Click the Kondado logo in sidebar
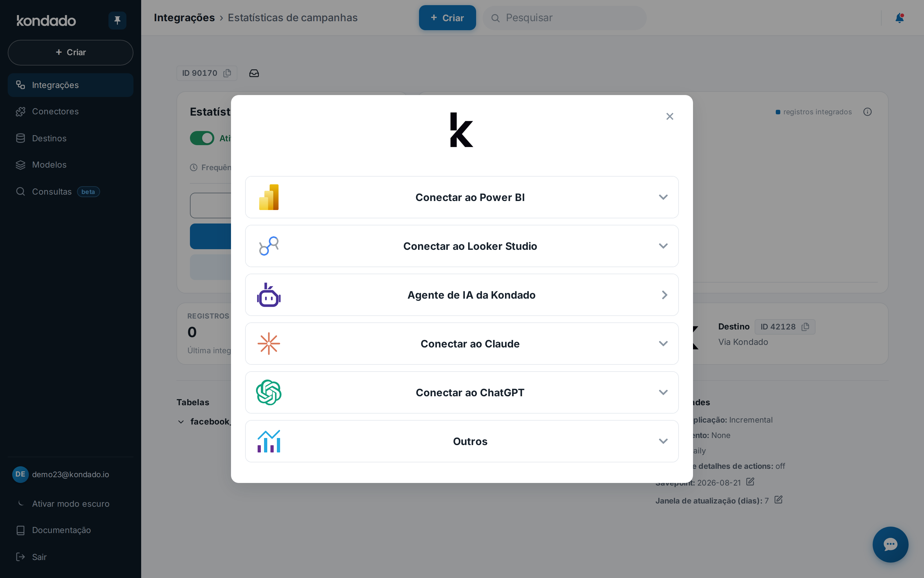924x578 pixels. point(46,20)
